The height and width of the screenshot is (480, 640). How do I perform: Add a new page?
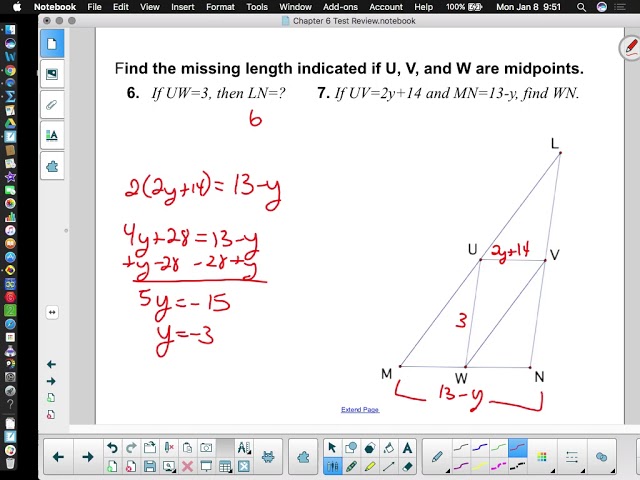(112, 466)
